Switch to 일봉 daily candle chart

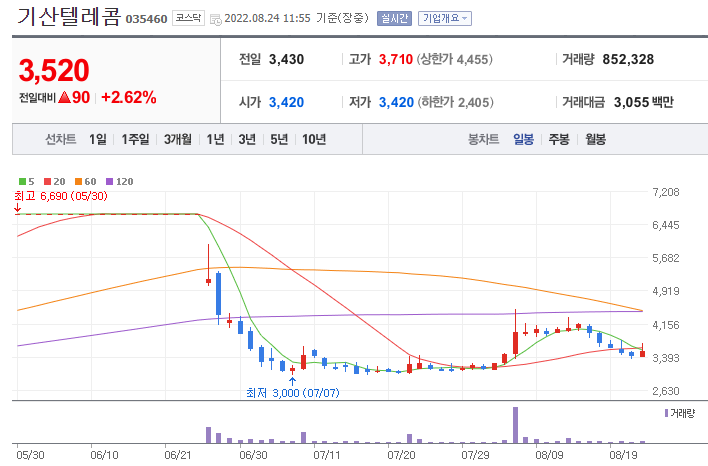click(x=523, y=139)
